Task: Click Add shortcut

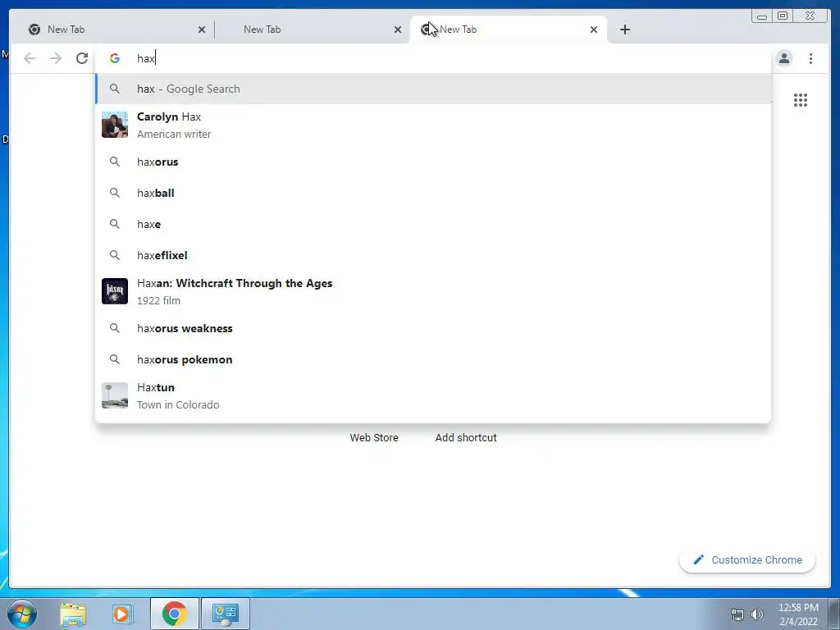Action: (x=466, y=438)
